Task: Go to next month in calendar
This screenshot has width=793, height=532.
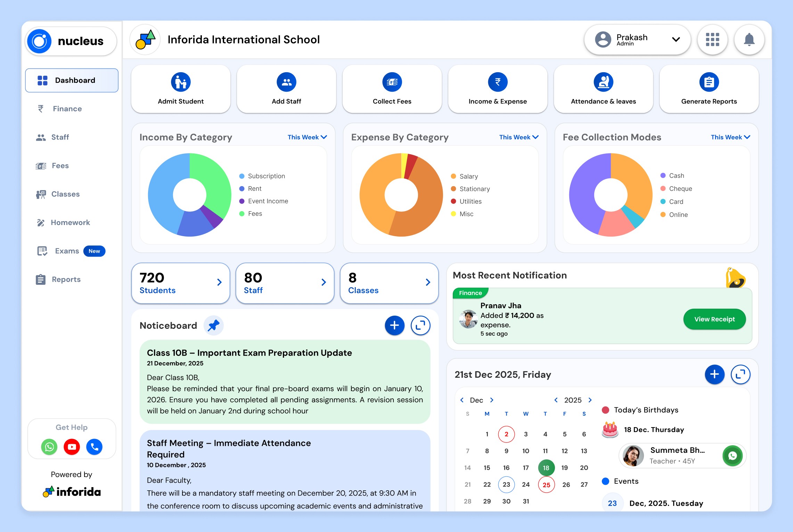Action: point(492,400)
